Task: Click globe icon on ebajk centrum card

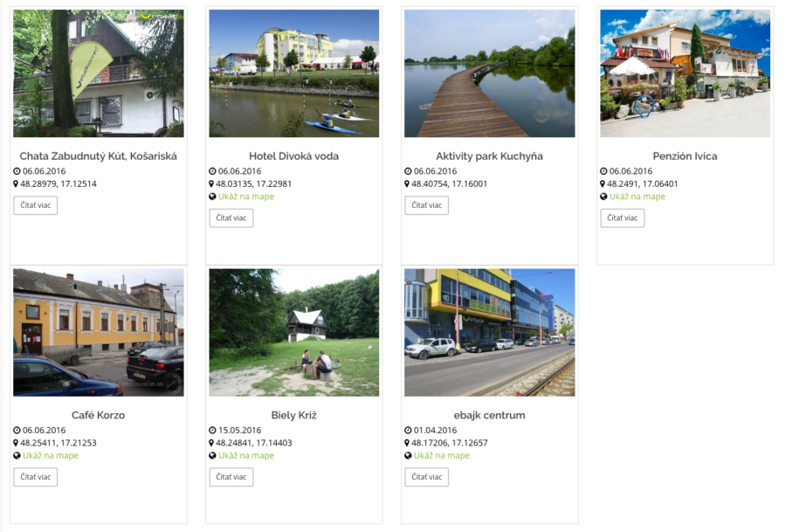Action: coord(408,456)
